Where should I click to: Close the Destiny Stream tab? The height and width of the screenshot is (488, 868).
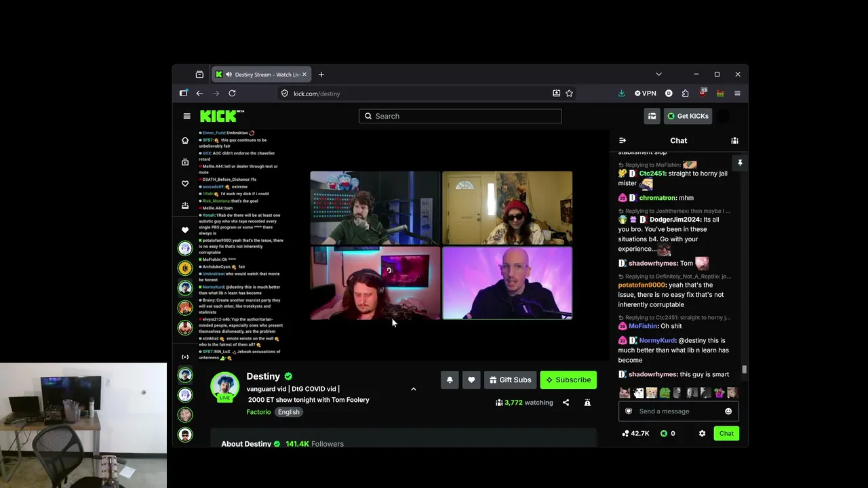click(304, 75)
